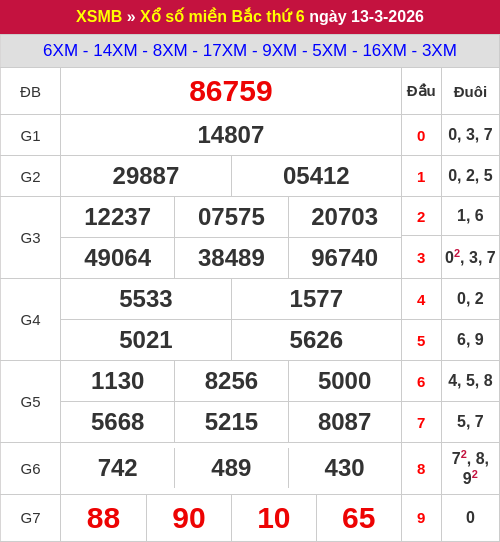The image size is (500, 542).
Task: Select the G5 number 5668
Action: (118, 422)
